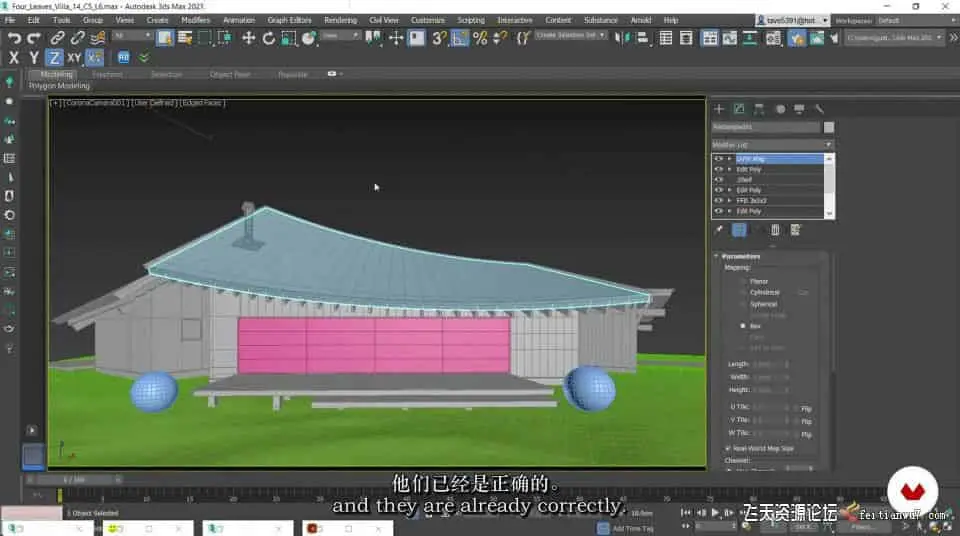The image size is (960, 536).
Task: Expand the FFD 3x3x3 modifier arrow
Action: pos(730,200)
